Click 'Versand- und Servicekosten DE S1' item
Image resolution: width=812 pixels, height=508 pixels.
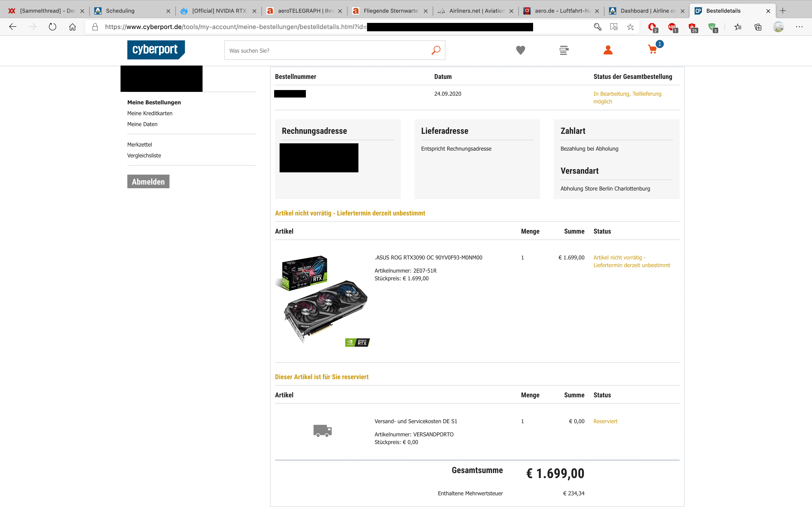tap(416, 421)
